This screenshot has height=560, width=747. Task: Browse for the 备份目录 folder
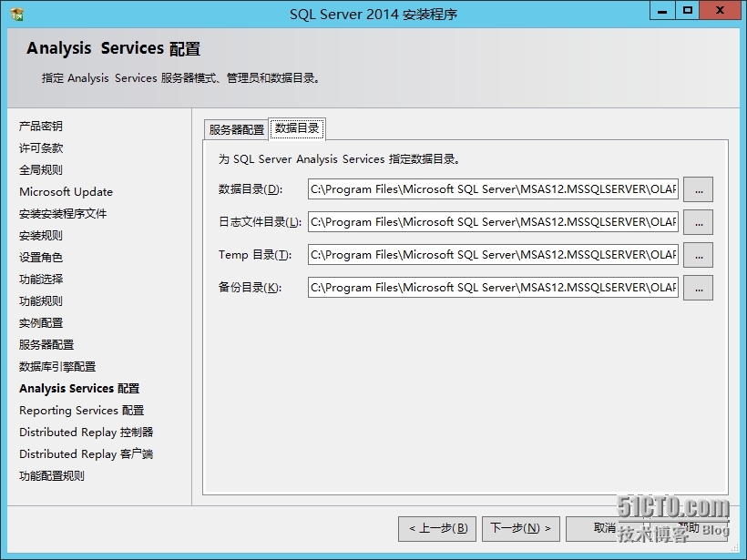pos(699,288)
